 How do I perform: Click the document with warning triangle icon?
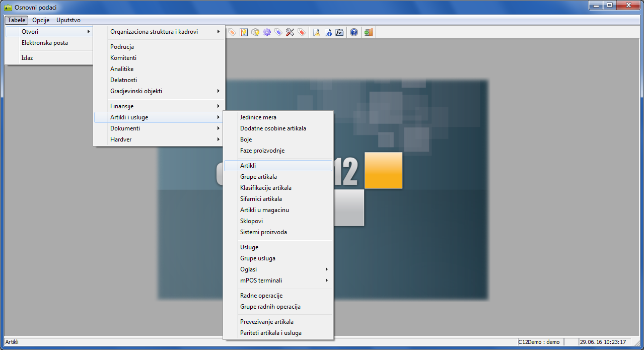click(316, 32)
